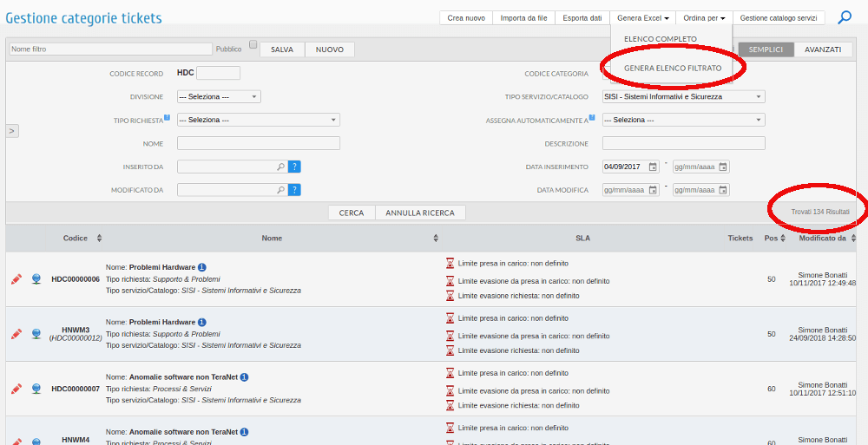
Task: Focus the Nome search field
Action: (x=259, y=143)
